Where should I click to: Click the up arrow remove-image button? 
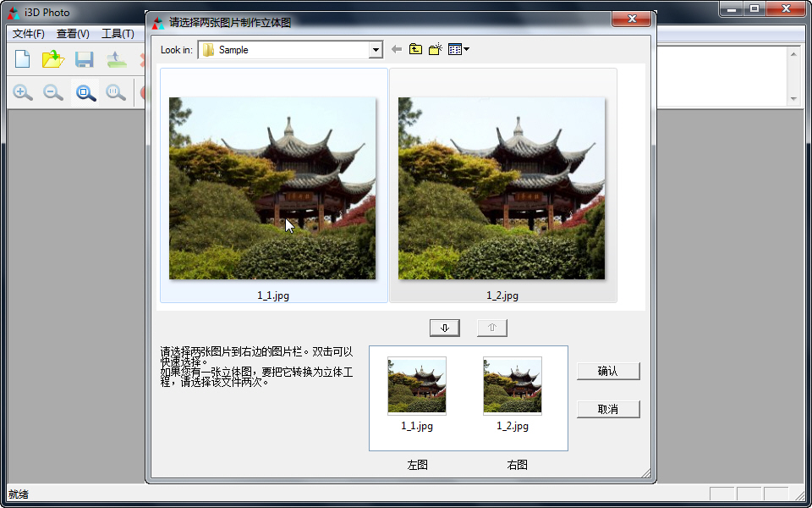pyautogui.click(x=492, y=328)
